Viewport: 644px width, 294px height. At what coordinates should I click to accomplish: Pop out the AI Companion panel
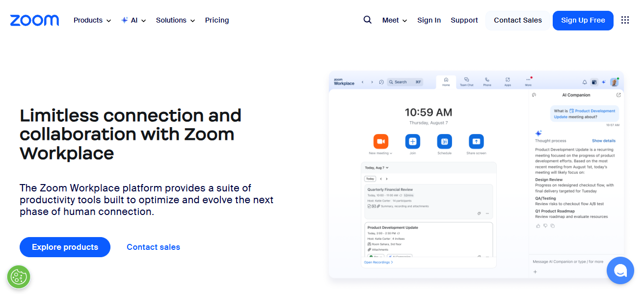tap(618, 95)
